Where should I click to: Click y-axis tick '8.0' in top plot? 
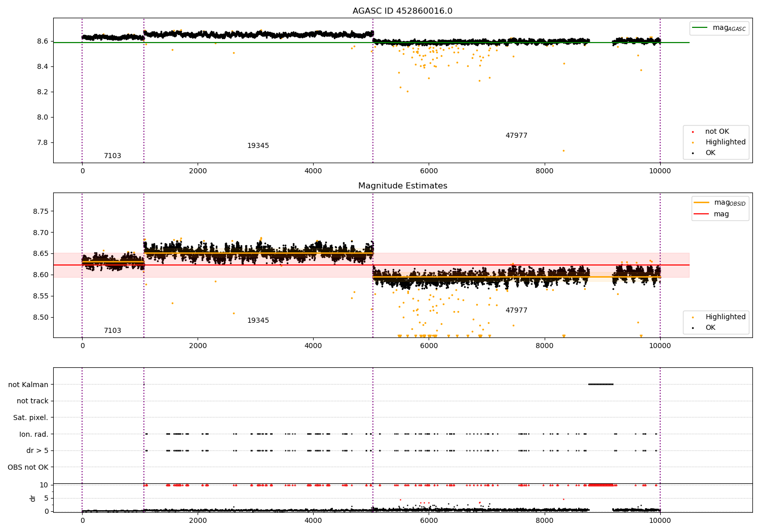pyautogui.click(x=43, y=118)
